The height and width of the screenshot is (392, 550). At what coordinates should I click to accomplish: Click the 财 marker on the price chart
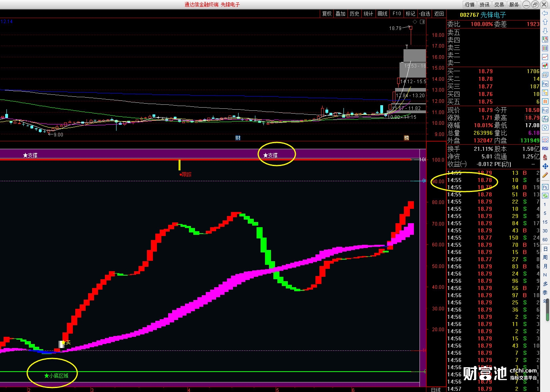pos(238,138)
